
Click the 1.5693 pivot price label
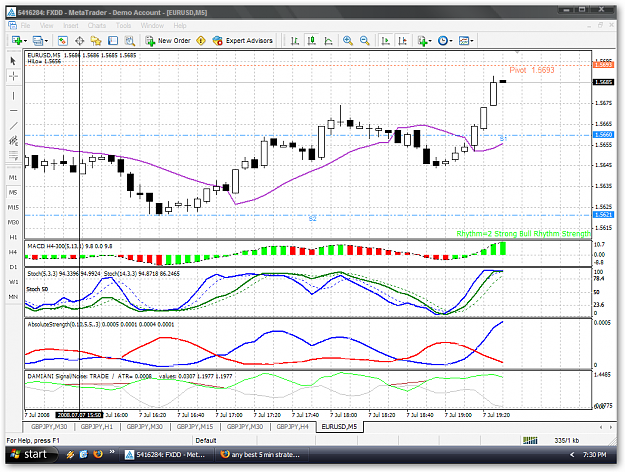603,65
